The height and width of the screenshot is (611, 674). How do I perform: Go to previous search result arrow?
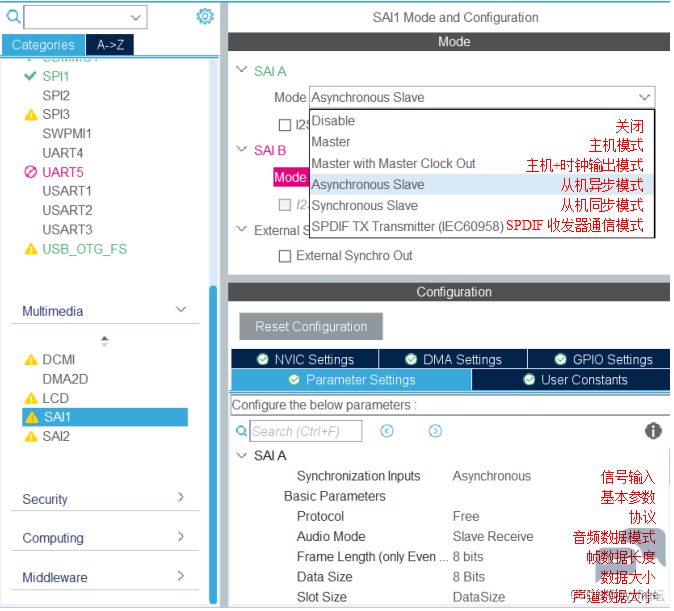tap(387, 431)
